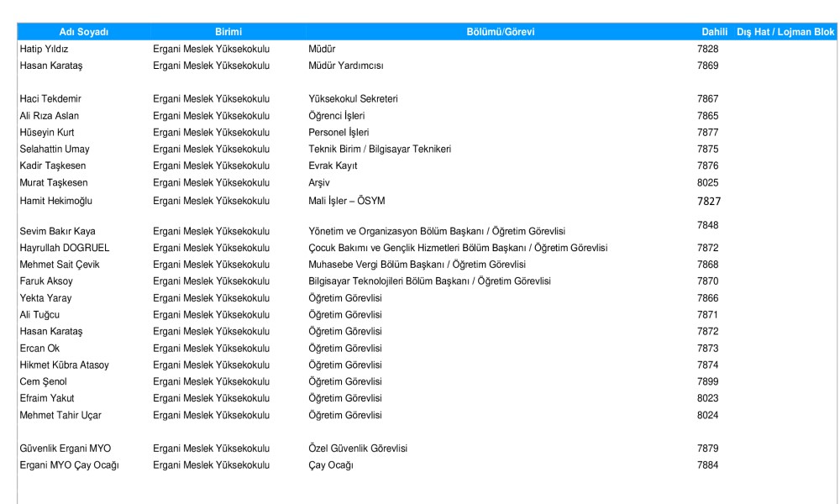840x504 pixels.
Task: Click the 'Birimi' column header
Action: pyautogui.click(x=228, y=32)
